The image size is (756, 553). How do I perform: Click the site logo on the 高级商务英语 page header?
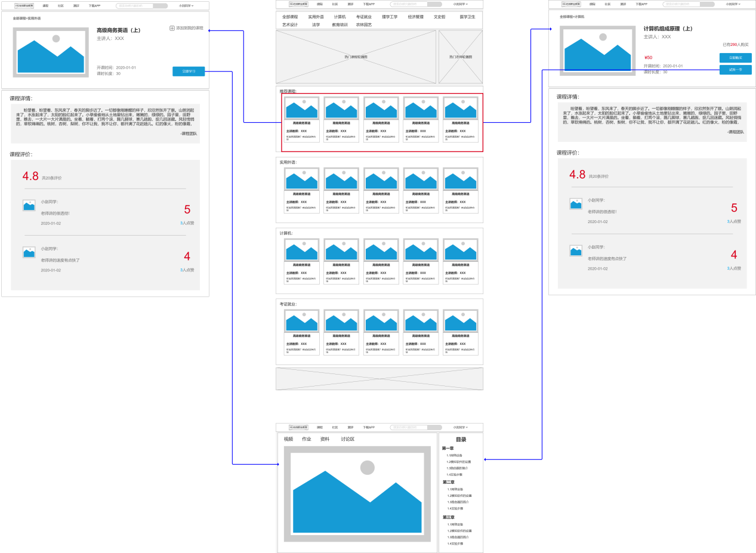[x=24, y=5]
